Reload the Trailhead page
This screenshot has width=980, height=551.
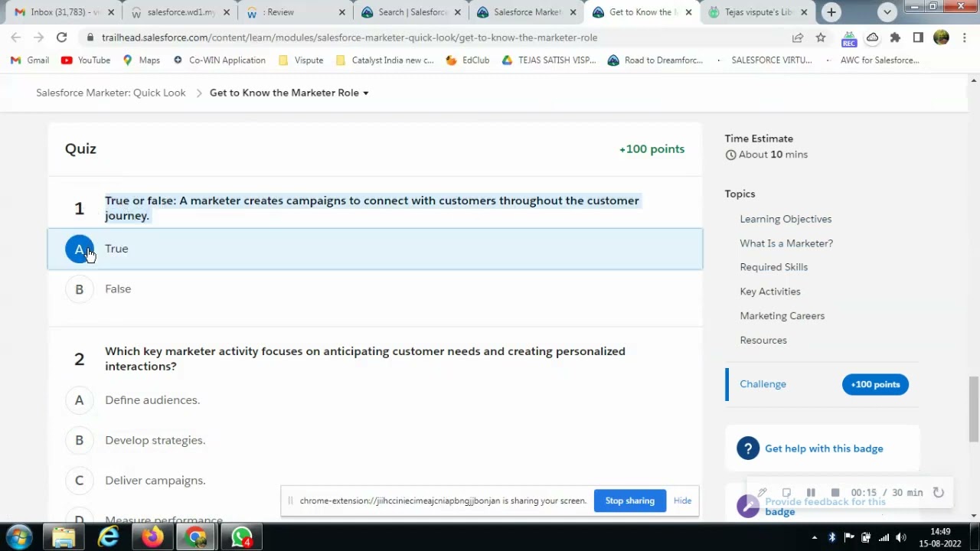(61, 37)
